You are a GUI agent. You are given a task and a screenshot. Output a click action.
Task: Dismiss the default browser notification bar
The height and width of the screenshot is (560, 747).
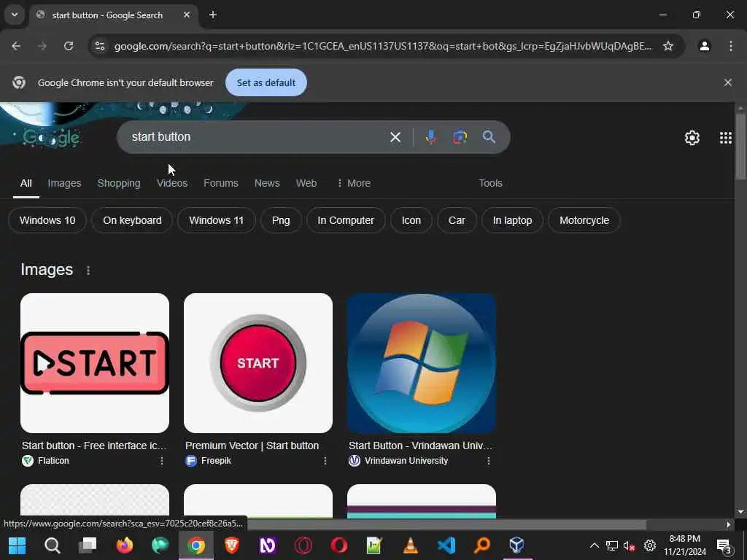727,82
